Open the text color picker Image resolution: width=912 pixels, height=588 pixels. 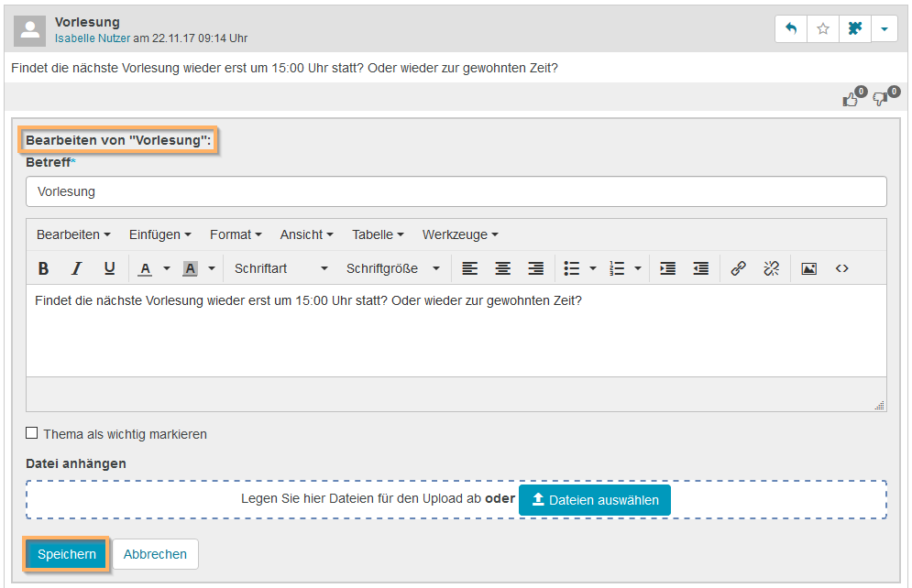coord(146,268)
